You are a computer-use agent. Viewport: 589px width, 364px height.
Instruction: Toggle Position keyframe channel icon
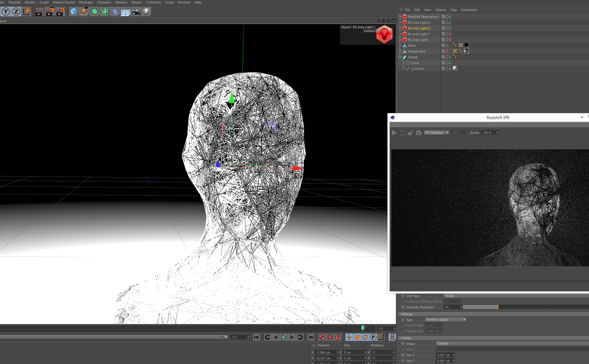click(x=349, y=337)
